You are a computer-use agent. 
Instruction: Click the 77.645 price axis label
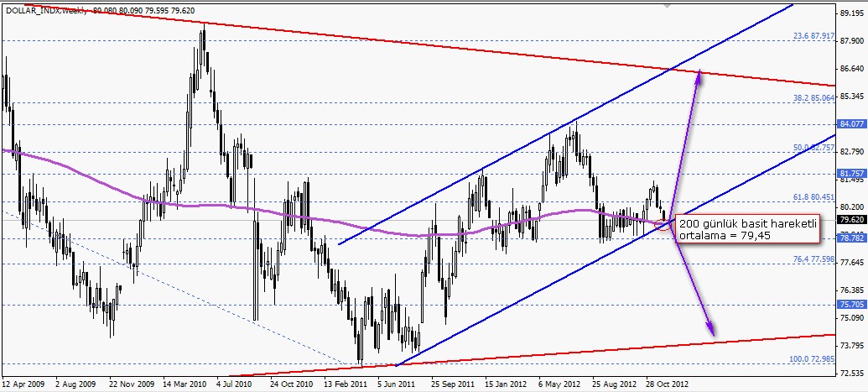pyautogui.click(x=851, y=262)
